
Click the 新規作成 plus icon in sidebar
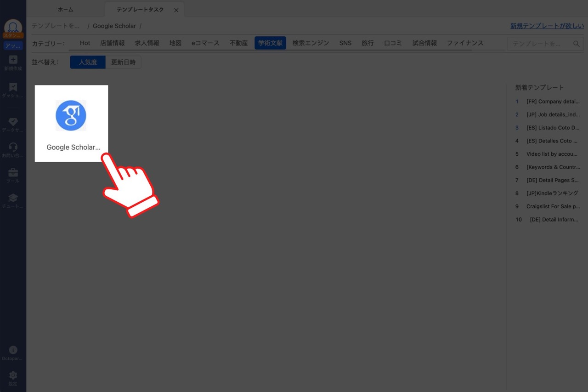pyautogui.click(x=13, y=59)
